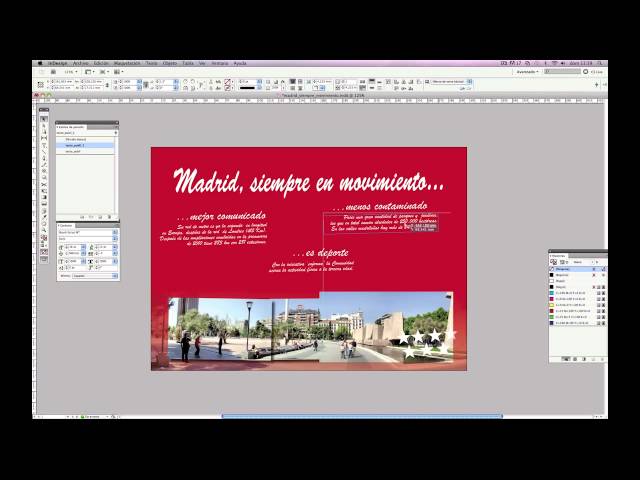Select the Pencil tool

[44, 165]
